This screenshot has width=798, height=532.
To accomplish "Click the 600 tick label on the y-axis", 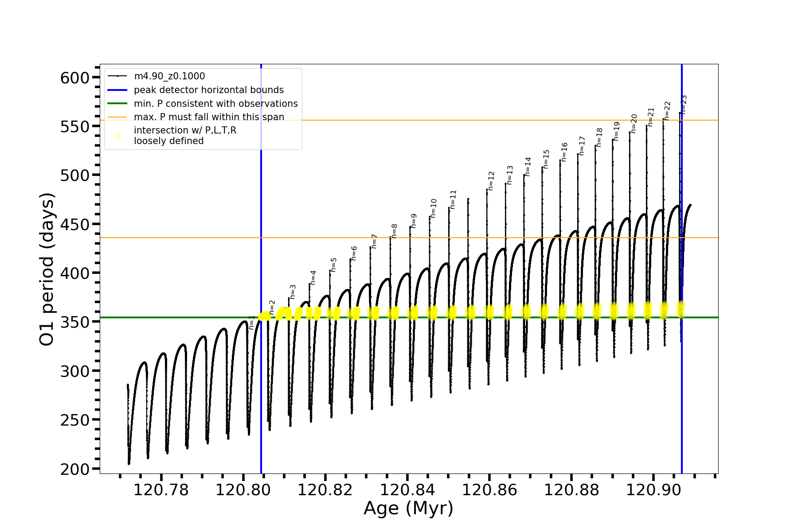I will 74,78.
